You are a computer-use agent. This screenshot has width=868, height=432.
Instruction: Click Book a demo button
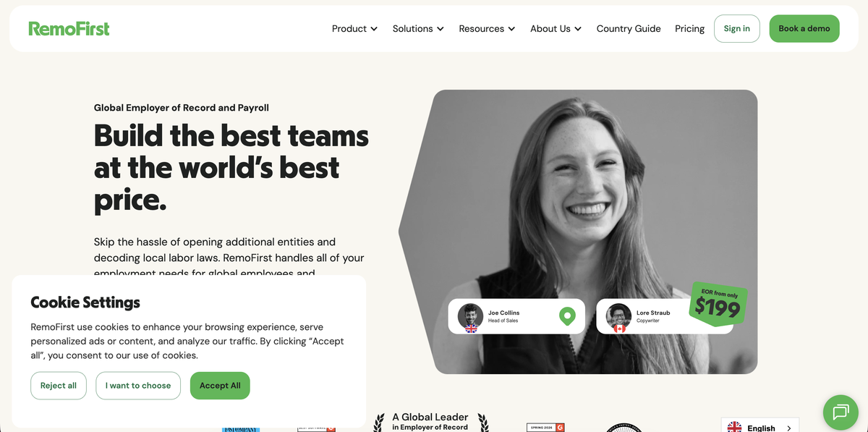[x=804, y=28]
